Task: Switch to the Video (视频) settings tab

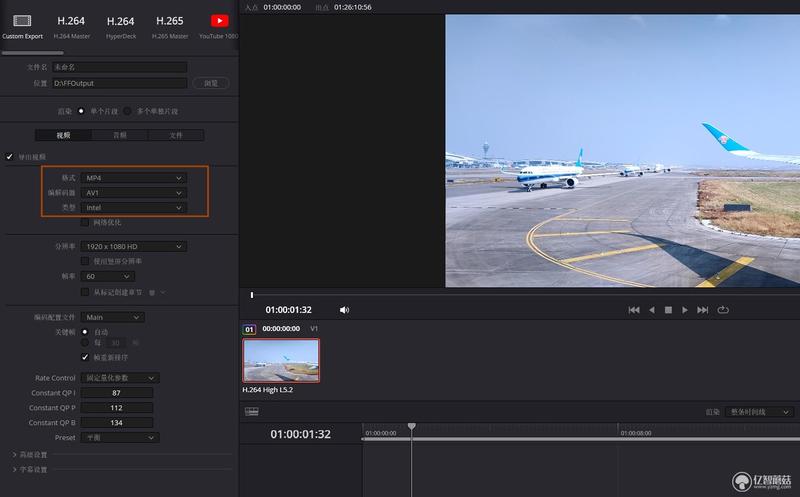Action: [x=63, y=135]
